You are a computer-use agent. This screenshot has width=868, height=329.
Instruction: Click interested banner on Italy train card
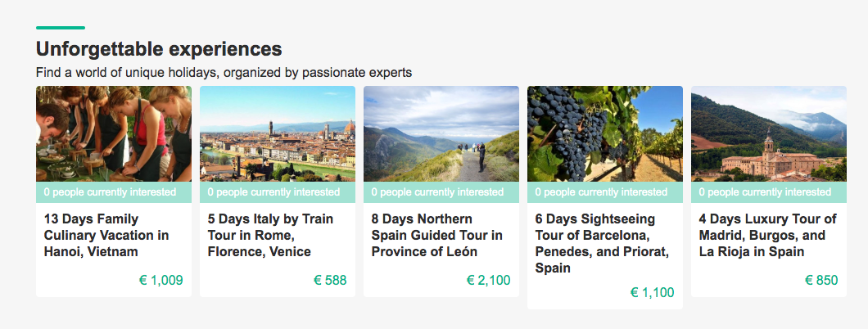coord(278,192)
